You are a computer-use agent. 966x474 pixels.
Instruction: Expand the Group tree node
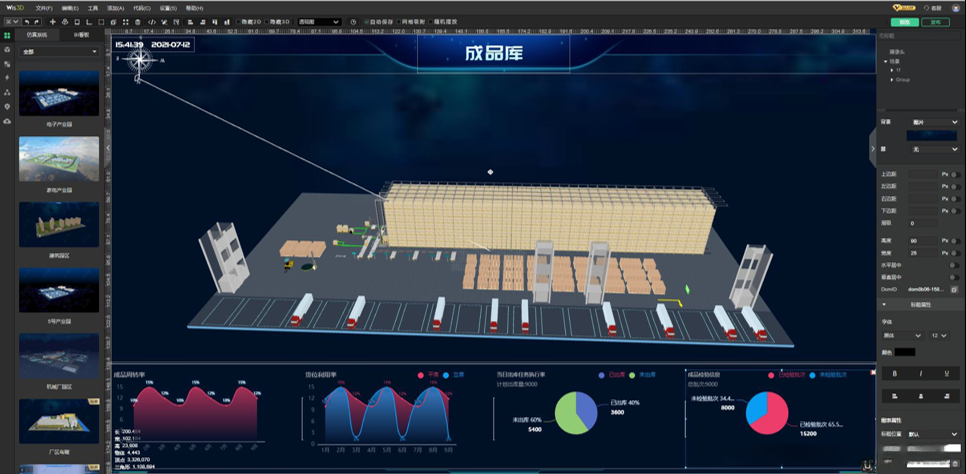point(891,80)
